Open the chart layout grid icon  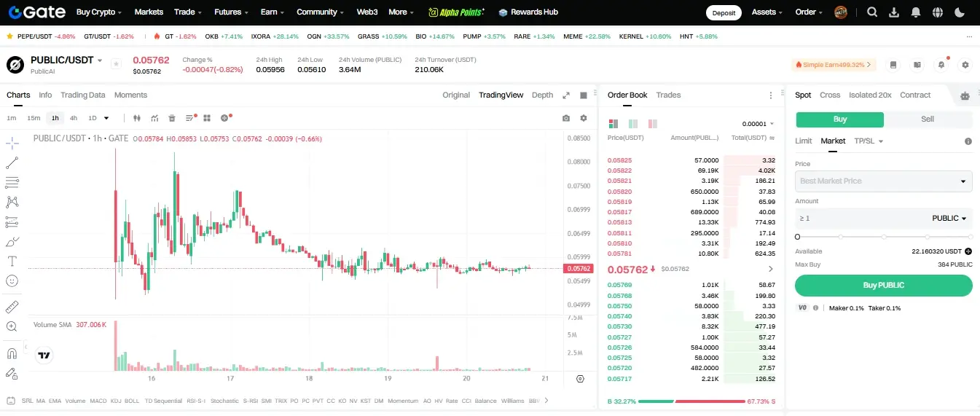pyautogui.click(x=207, y=118)
